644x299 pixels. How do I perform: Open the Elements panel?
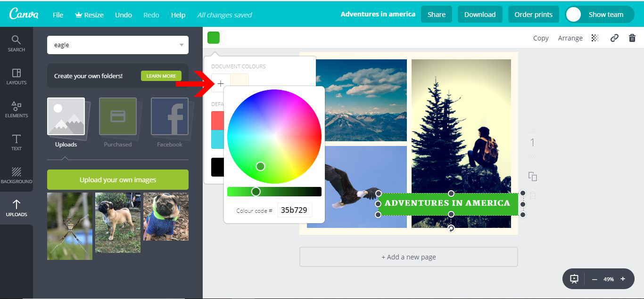click(x=16, y=109)
